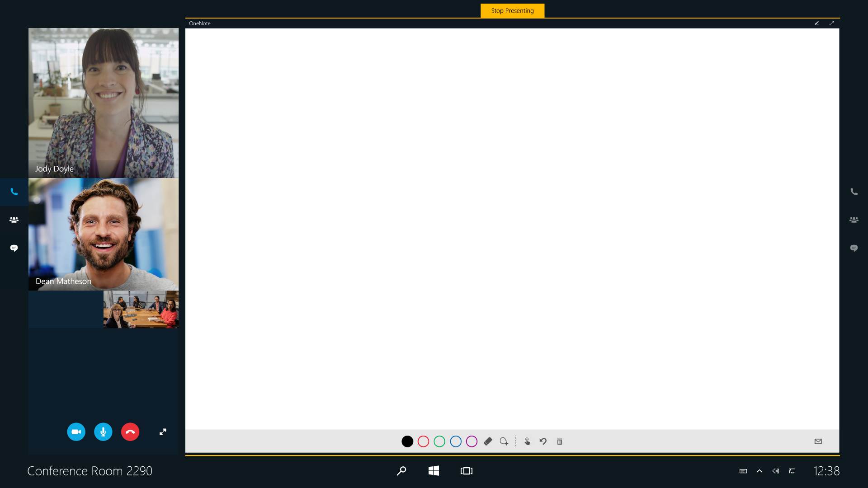The height and width of the screenshot is (488, 868).
Task: Expand the video call to fullscreen
Action: [163, 432]
